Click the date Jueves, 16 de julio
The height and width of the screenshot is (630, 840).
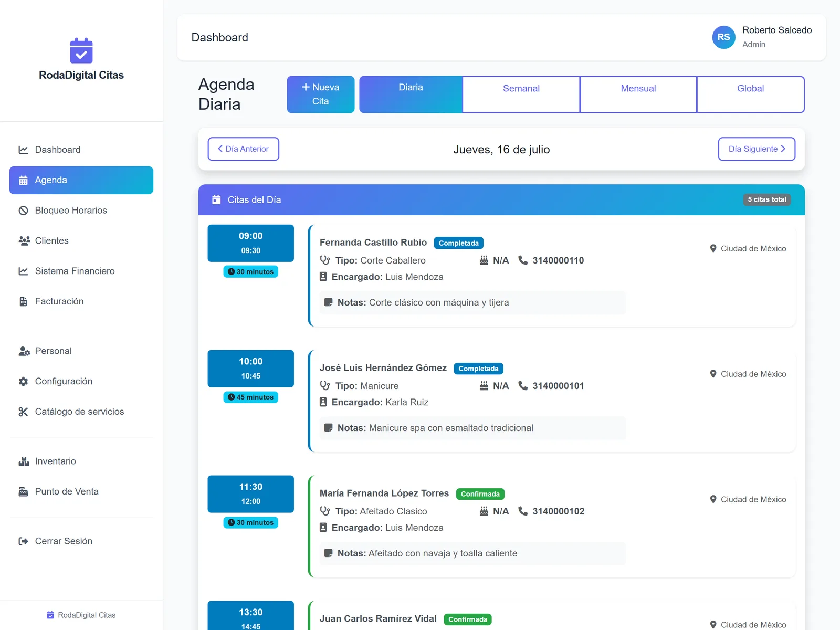[x=501, y=150]
